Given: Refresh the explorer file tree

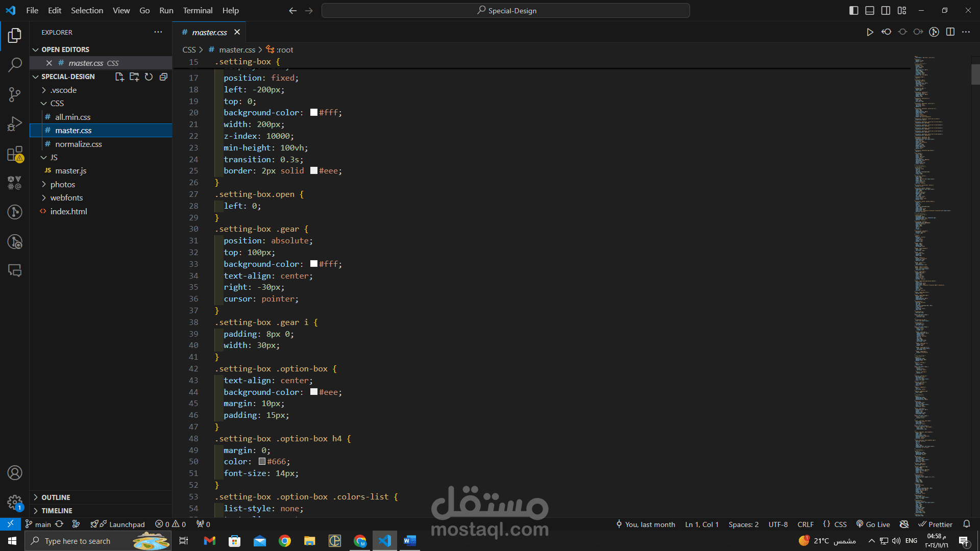Looking at the screenshot, I should click(149, 77).
